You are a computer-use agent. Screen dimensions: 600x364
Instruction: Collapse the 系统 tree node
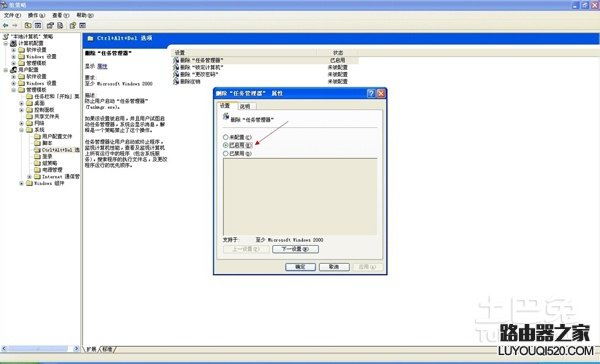click(21, 130)
